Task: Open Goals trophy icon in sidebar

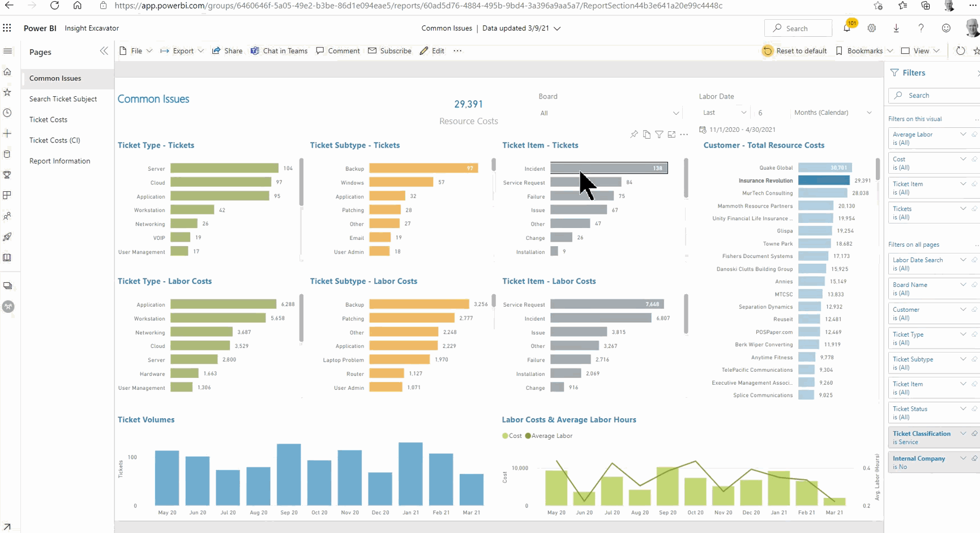Action: pos(7,175)
